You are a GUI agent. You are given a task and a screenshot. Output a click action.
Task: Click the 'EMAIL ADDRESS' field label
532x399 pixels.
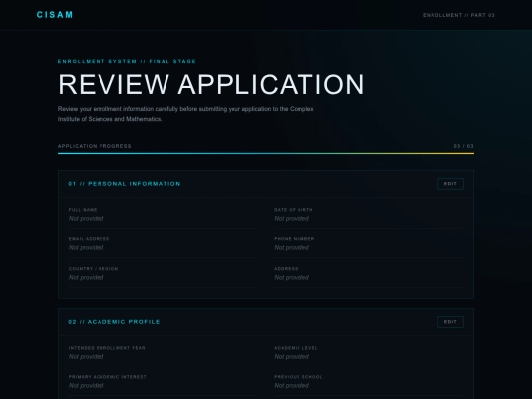(89, 239)
